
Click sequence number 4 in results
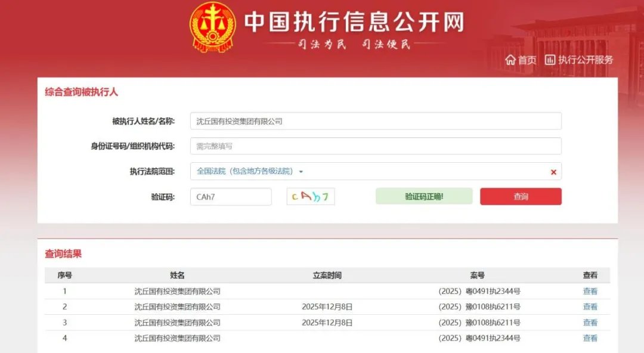click(64, 338)
